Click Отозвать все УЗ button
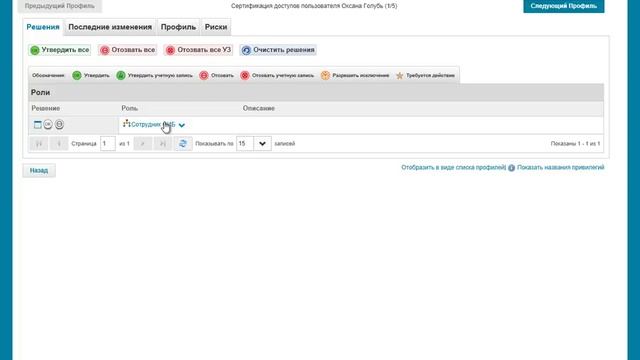The width and height of the screenshot is (640, 360). click(198, 50)
